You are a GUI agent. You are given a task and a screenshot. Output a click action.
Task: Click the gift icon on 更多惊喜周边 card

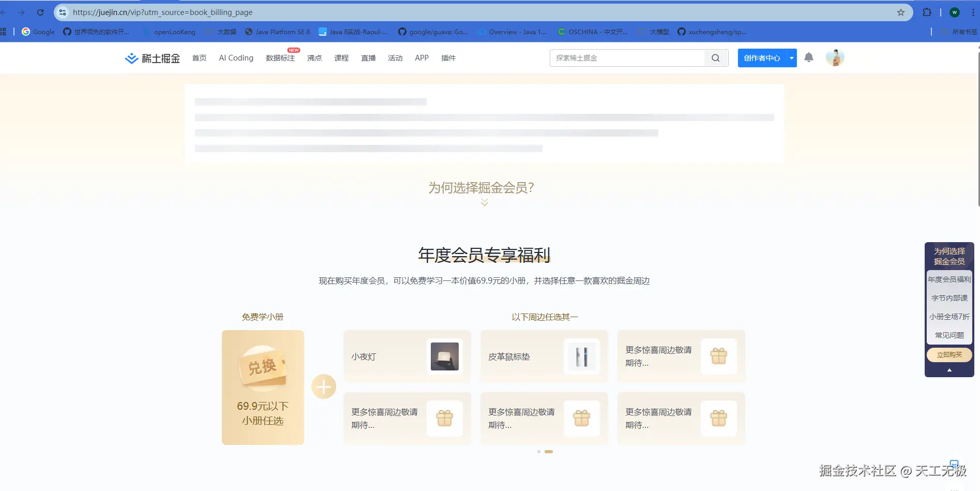719,356
